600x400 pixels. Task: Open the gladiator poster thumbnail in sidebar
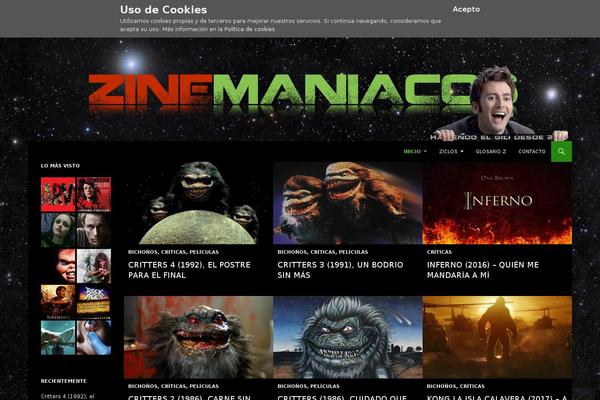coord(58,302)
